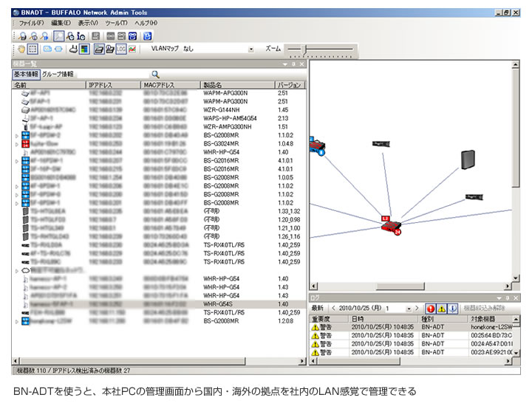This screenshot has height=406, width=532.
Task: Select the dashed rectangle selection tool
Action: 33,49
